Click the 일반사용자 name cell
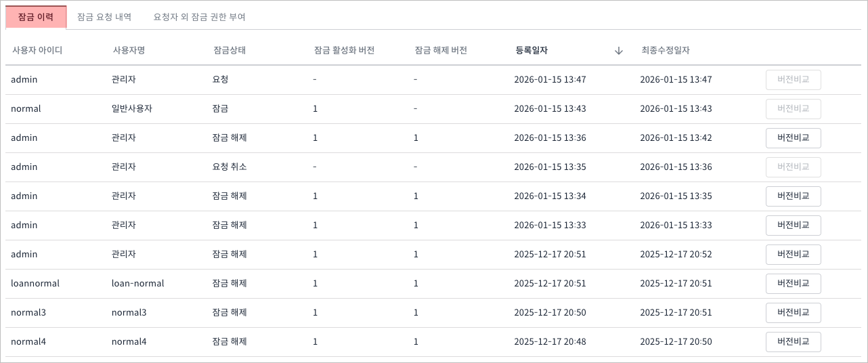The height and width of the screenshot is (363, 868). pos(132,108)
